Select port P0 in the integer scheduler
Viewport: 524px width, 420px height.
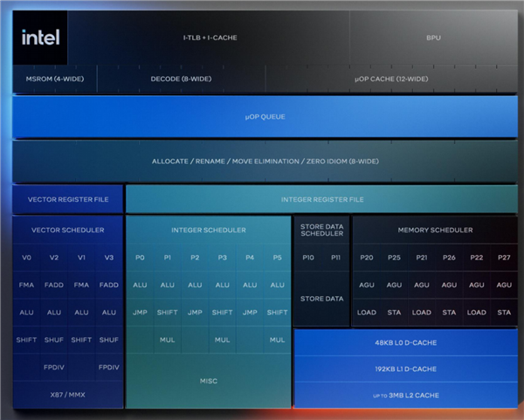pyautogui.click(x=140, y=258)
